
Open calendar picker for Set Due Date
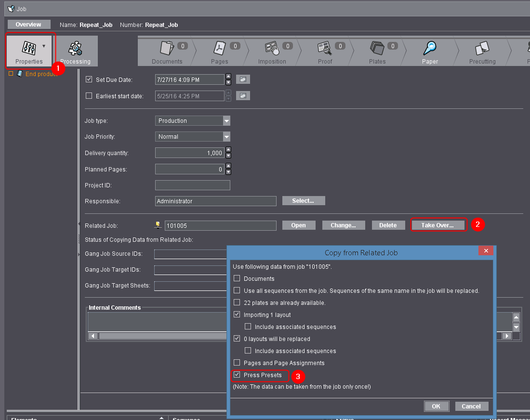243,79
